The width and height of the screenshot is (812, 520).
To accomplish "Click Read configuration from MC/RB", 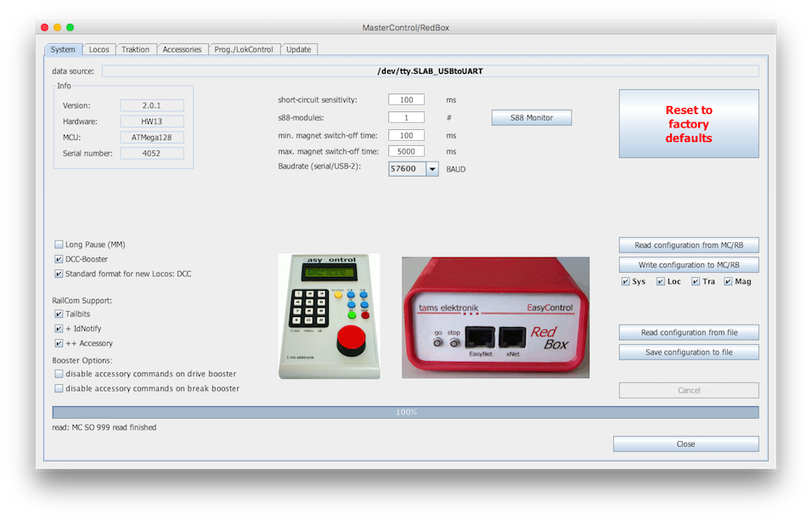I will tap(688, 246).
